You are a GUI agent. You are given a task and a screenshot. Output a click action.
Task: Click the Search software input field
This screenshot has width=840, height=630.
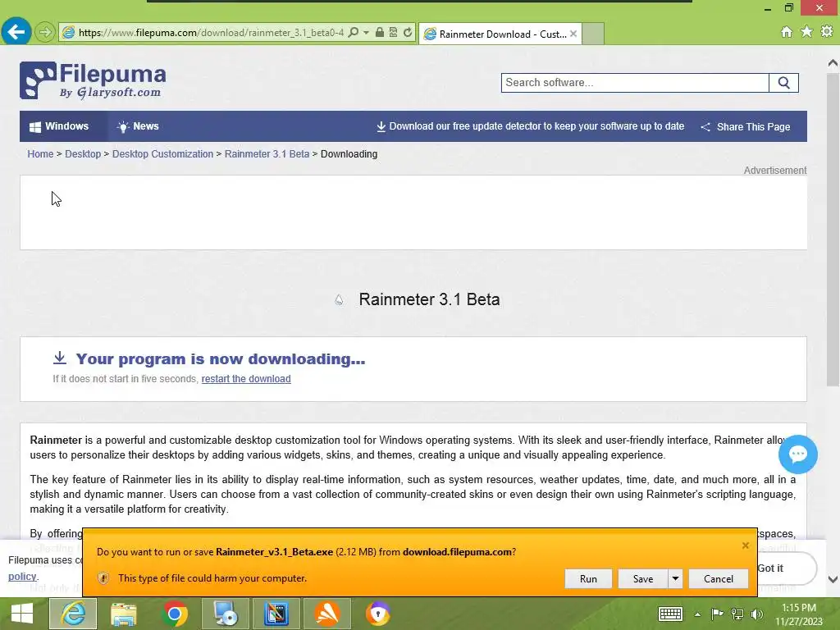point(635,83)
